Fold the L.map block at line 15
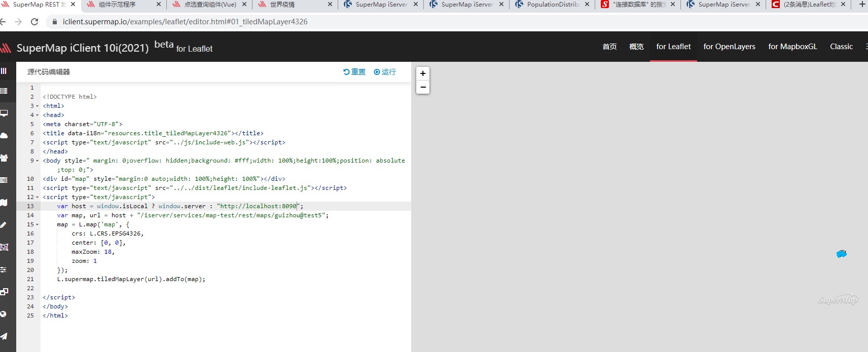Screen dimensions: 868x352 coord(37,224)
